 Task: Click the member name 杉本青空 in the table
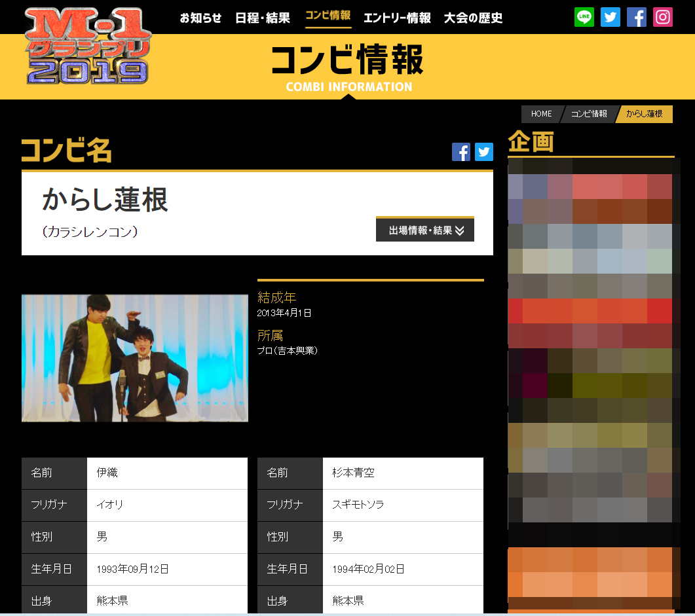pyautogui.click(x=354, y=473)
